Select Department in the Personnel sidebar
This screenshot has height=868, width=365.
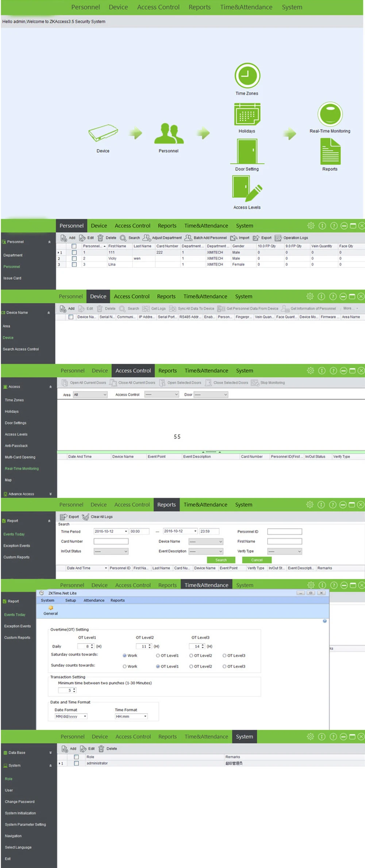[13, 255]
